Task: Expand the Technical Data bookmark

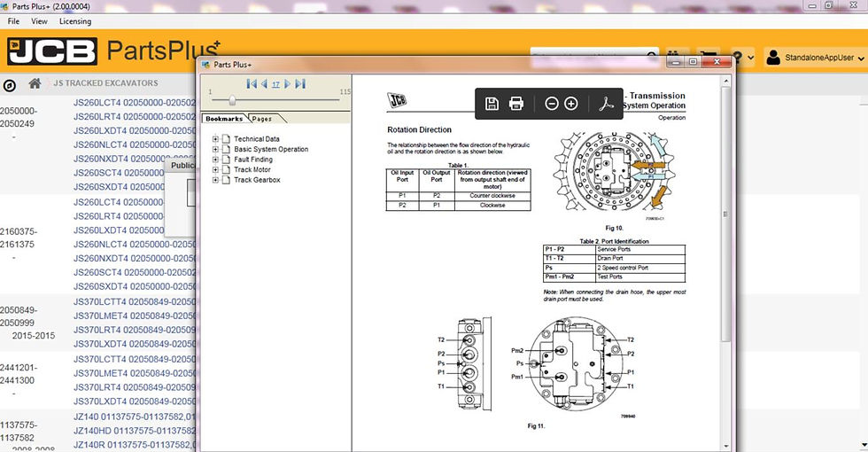Action: [215, 139]
